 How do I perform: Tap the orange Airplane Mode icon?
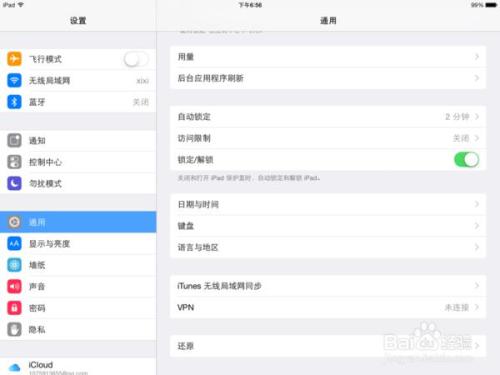14,59
